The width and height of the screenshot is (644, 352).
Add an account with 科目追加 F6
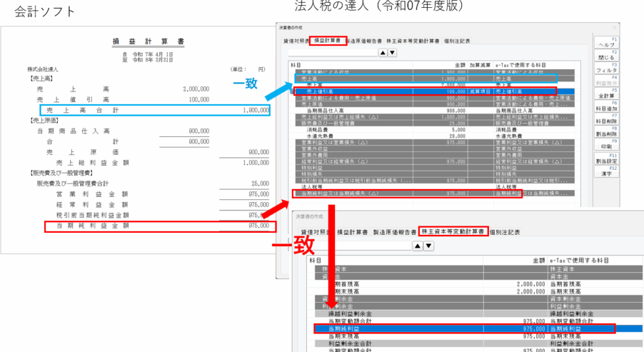pyautogui.click(x=605, y=107)
